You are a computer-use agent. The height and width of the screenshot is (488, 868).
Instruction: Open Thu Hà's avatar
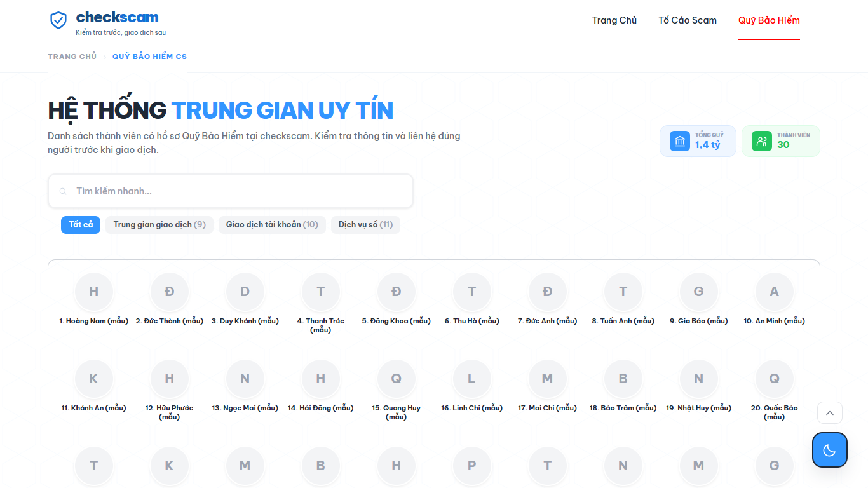point(472,292)
